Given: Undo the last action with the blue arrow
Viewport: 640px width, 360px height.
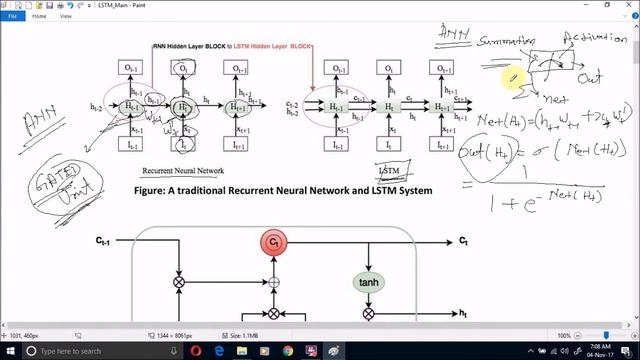Looking at the screenshot, I should 70,5.
